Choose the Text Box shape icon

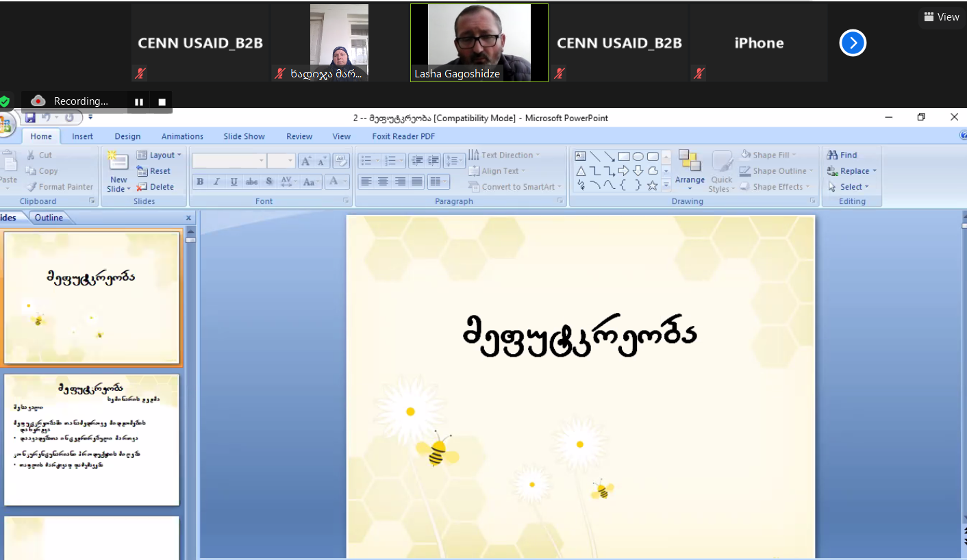click(x=580, y=156)
